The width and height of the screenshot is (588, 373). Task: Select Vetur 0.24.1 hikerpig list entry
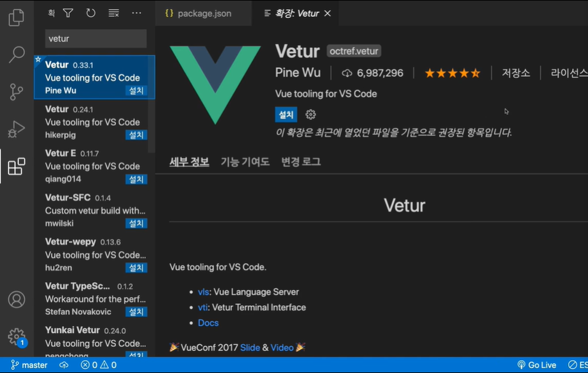pyautogui.click(x=94, y=122)
